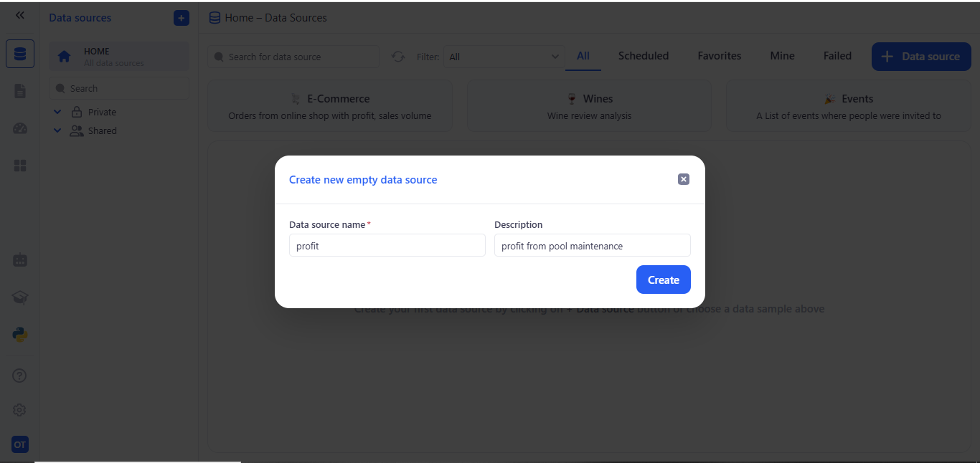Click the + Data source button

pos(920,57)
